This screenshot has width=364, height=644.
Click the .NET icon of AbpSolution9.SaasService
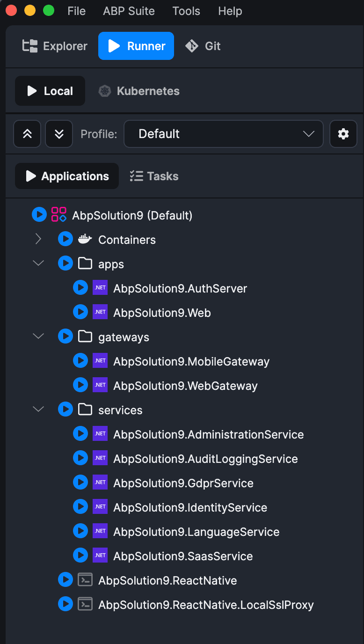[100, 556]
